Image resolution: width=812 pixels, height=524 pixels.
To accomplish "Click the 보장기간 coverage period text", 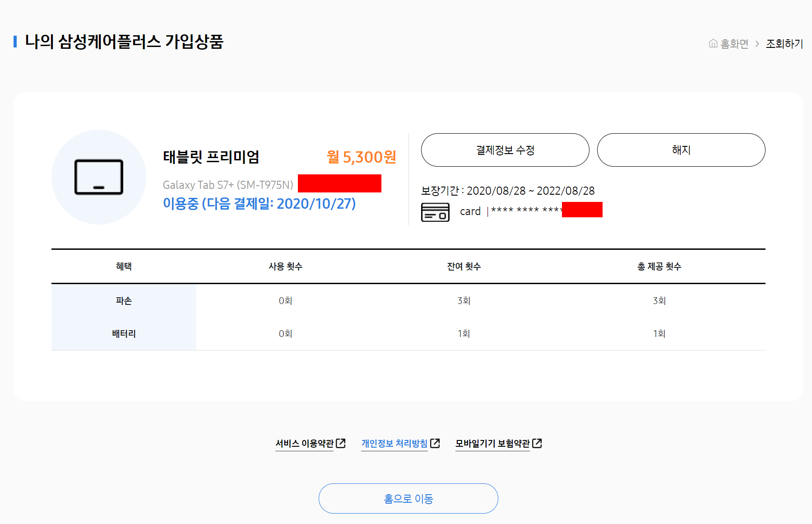I will click(508, 191).
